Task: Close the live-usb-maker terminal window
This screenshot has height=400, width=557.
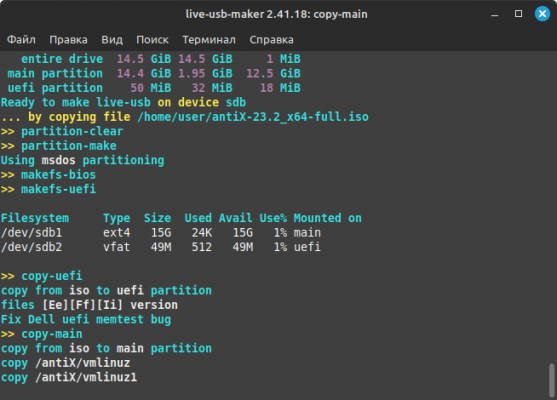Action: coord(542,14)
